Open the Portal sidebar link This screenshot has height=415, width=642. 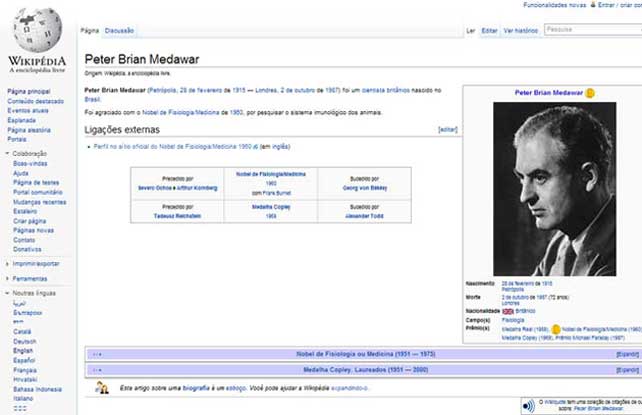17,140
